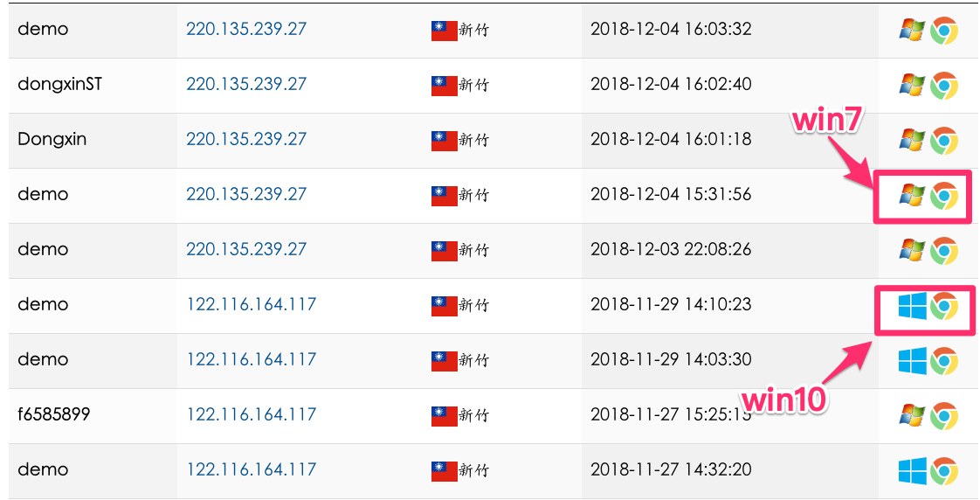Image resolution: width=980 pixels, height=500 pixels.
Task: Click the 2018-12-03 22:08:26 timestamp
Action: 671,249
